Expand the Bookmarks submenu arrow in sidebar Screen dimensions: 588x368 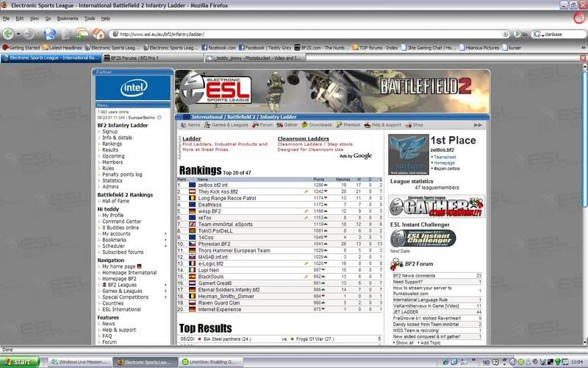pos(165,240)
